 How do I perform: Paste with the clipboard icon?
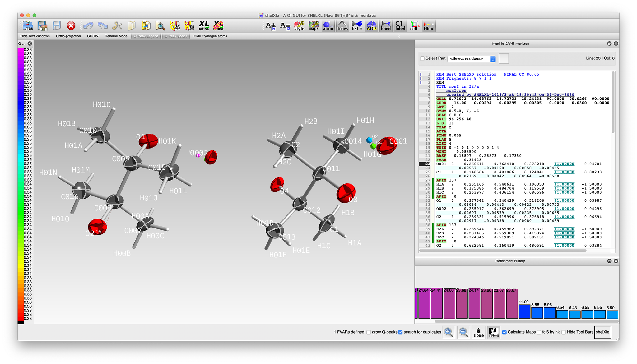146,25
